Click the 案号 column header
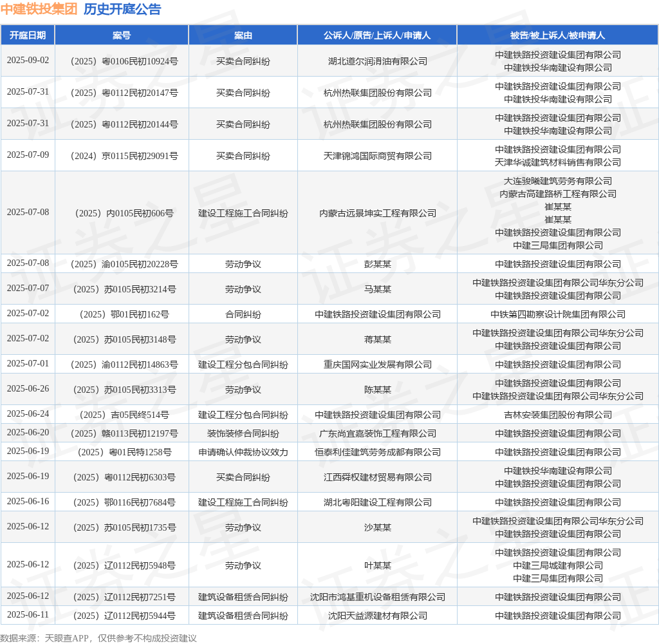 122,35
